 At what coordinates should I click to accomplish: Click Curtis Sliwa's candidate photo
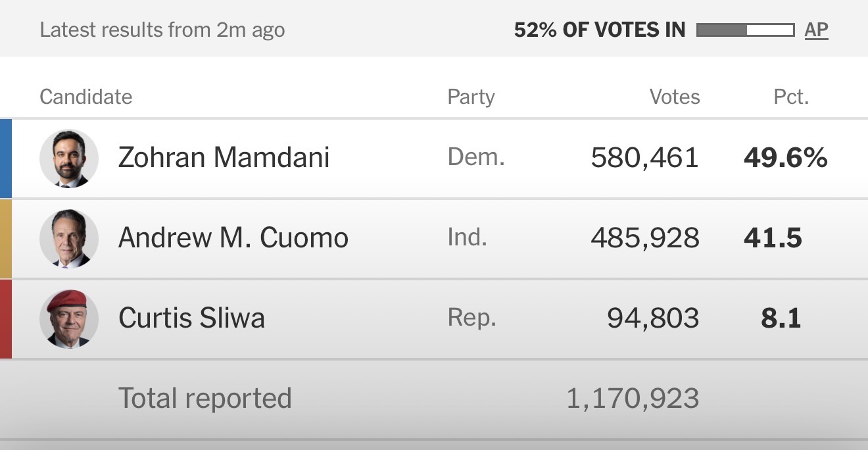coord(69,318)
